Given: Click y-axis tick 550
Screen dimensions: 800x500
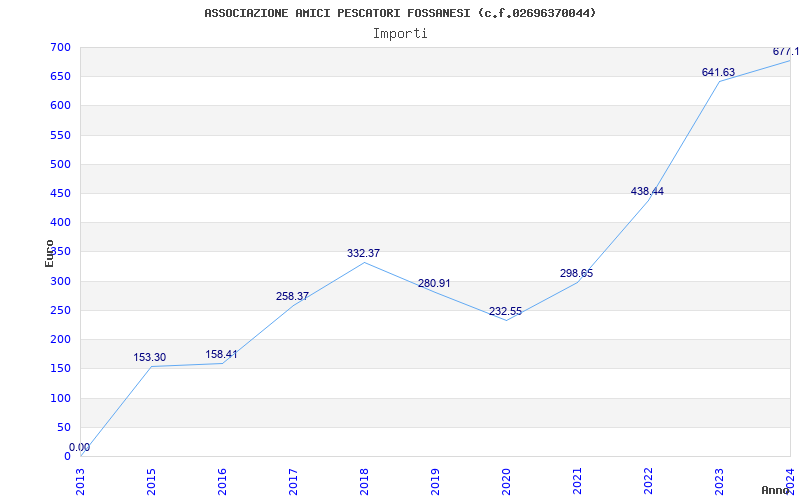Looking at the screenshot, I should pos(60,135).
